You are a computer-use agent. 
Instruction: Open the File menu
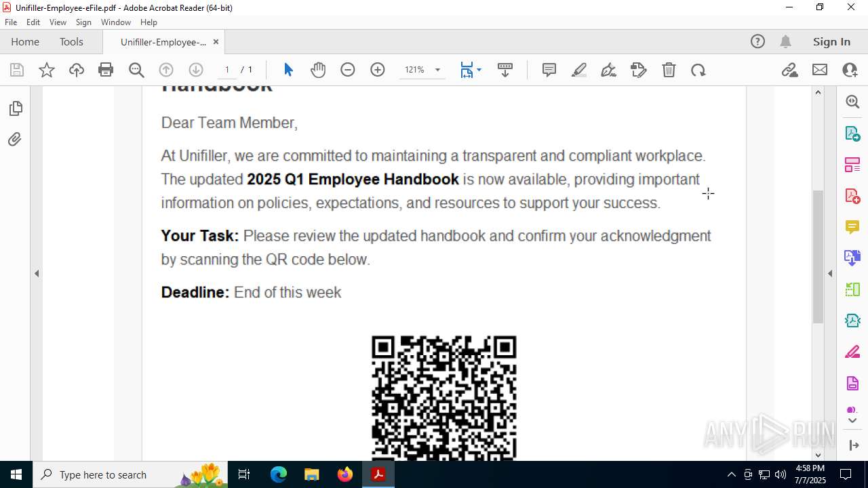coord(11,22)
